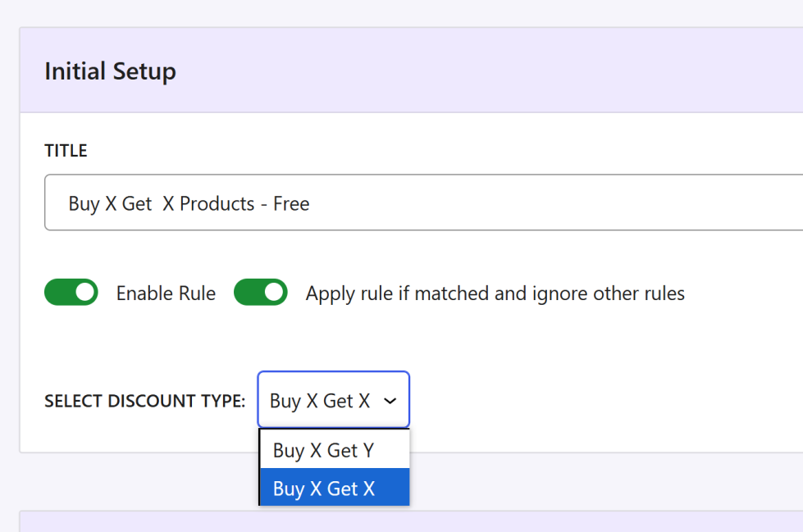Click the 'TITLE' field label
The width and height of the screenshot is (803, 532).
click(66, 151)
